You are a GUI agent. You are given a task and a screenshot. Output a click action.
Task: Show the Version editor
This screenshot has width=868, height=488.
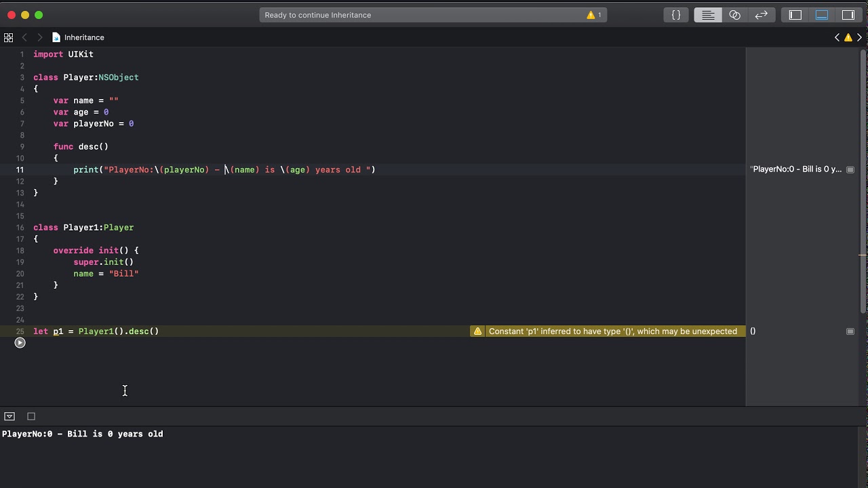tap(762, 15)
